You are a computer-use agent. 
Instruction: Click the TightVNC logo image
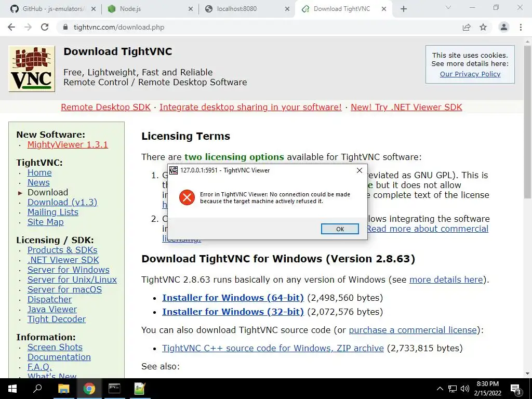(x=32, y=69)
